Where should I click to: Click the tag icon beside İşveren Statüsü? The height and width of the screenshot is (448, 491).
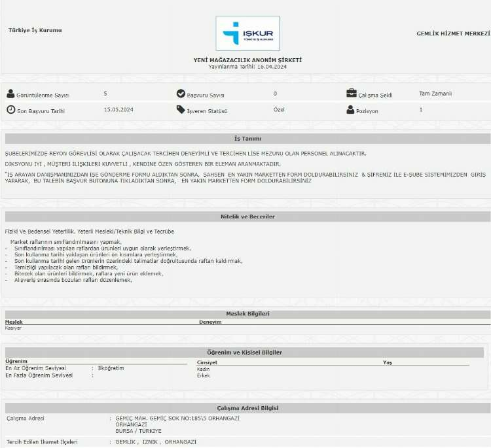181,110
